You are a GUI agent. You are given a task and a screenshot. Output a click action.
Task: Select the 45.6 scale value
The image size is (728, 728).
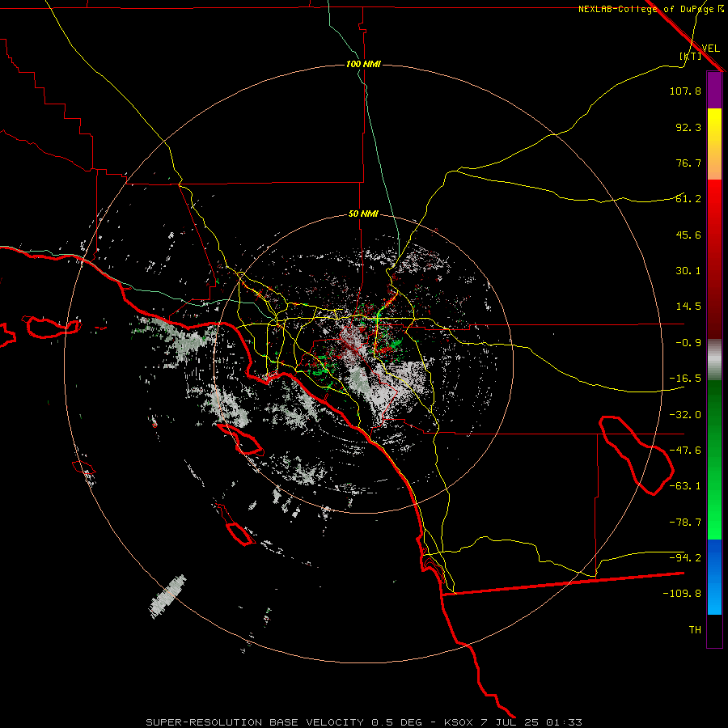[x=688, y=235]
